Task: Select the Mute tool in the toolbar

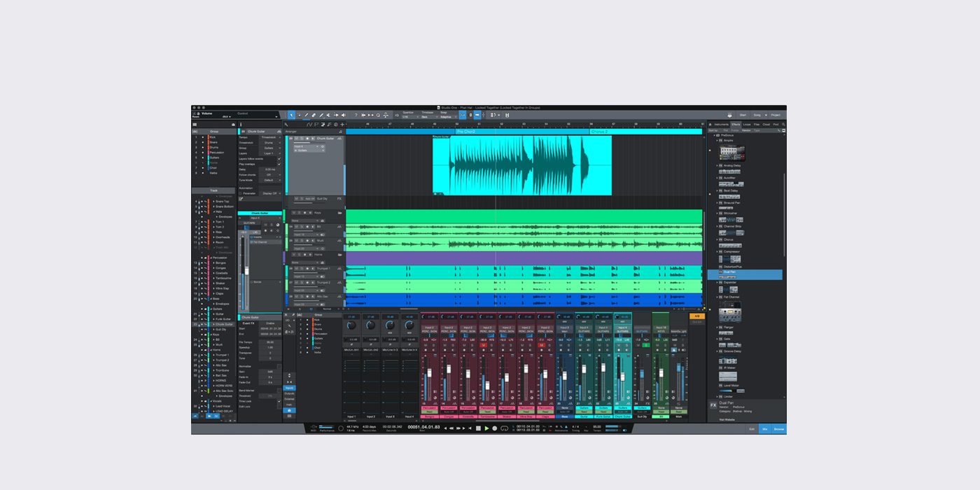Action: point(328,115)
